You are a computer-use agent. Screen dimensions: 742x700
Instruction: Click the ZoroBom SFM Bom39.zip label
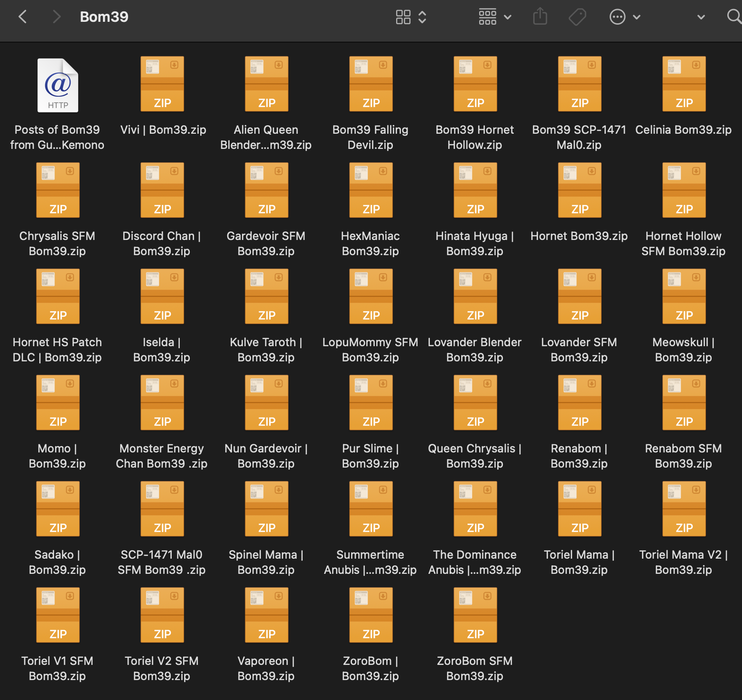(x=475, y=669)
